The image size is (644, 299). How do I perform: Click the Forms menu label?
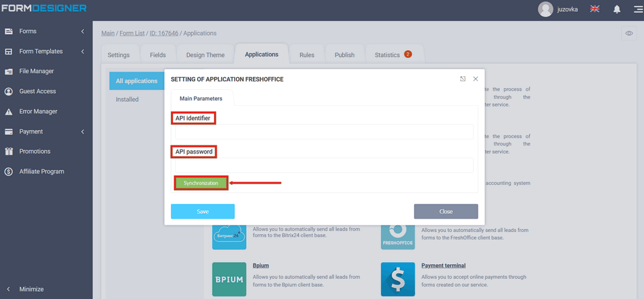coord(28,32)
